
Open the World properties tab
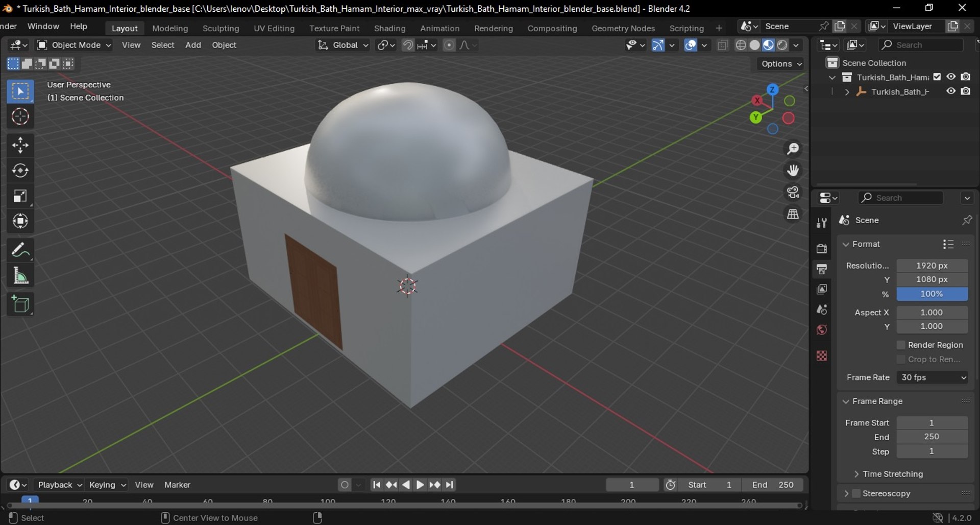(x=822, y=330)
